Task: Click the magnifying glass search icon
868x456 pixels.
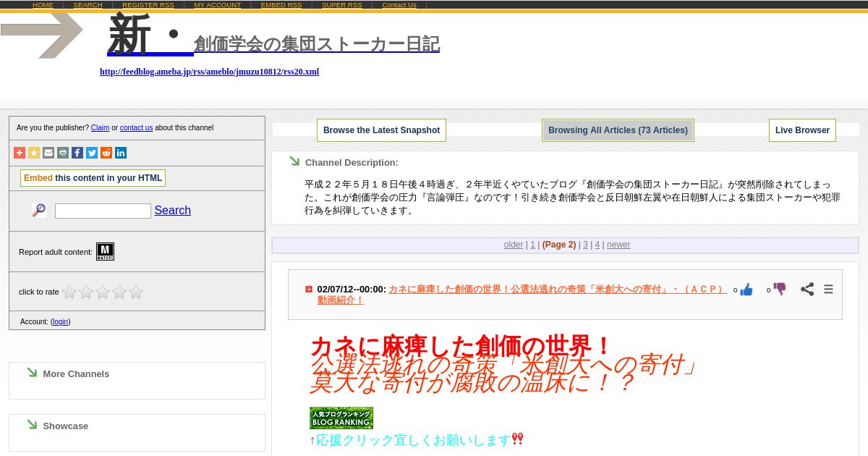Action: click(x=39, y=211)
